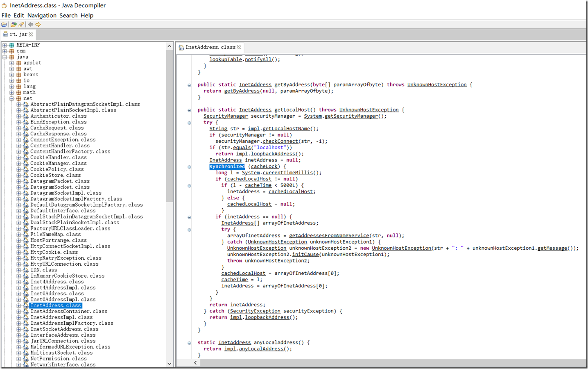Select DefaultInterface.class in the tree

(x=63, y=211)
